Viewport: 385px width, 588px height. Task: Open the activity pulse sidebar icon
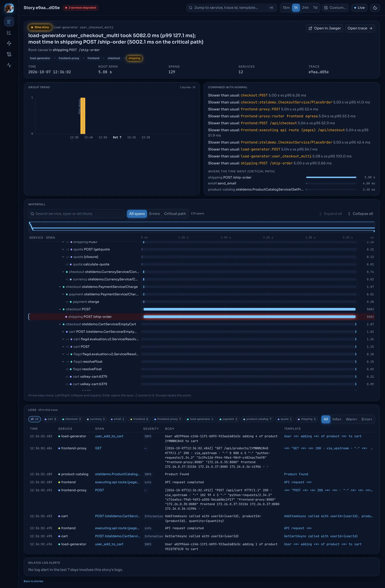[x=9, y=65]
